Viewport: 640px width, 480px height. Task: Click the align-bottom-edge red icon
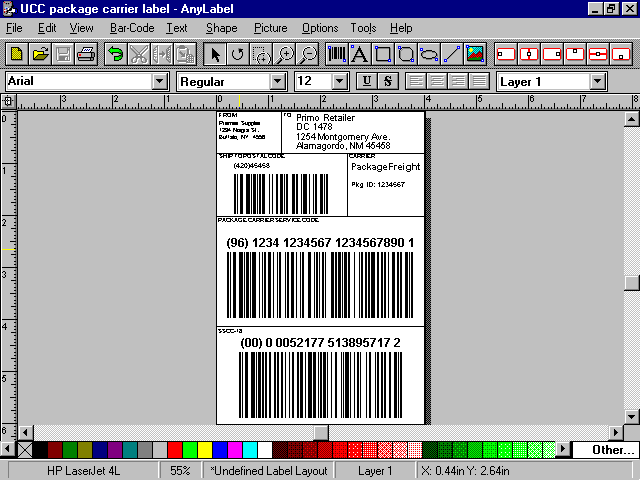(x=621, y=54)
